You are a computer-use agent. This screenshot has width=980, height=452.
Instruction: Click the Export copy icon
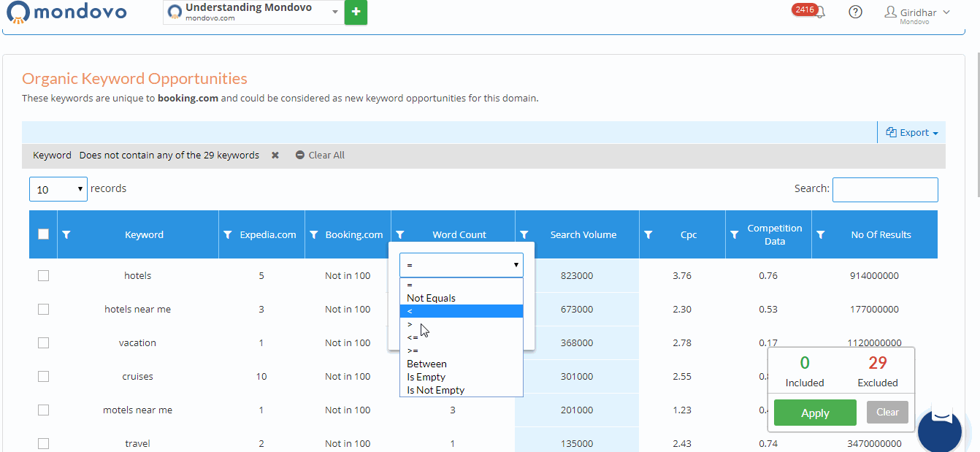click(891, 132)
